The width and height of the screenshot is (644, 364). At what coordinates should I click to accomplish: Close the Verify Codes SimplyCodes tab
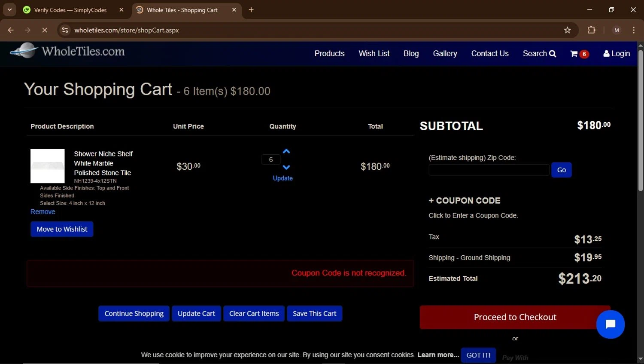click(122, 10)
